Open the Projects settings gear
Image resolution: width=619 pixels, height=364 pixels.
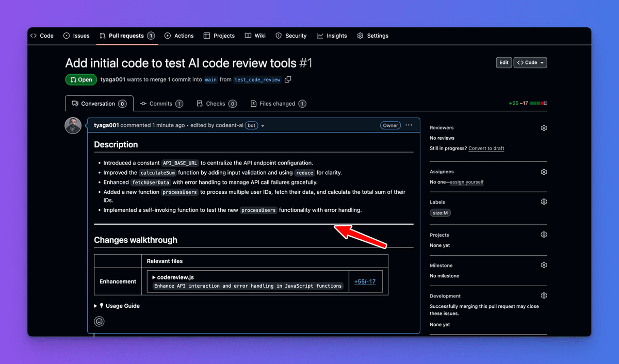[x=544, y=234]
